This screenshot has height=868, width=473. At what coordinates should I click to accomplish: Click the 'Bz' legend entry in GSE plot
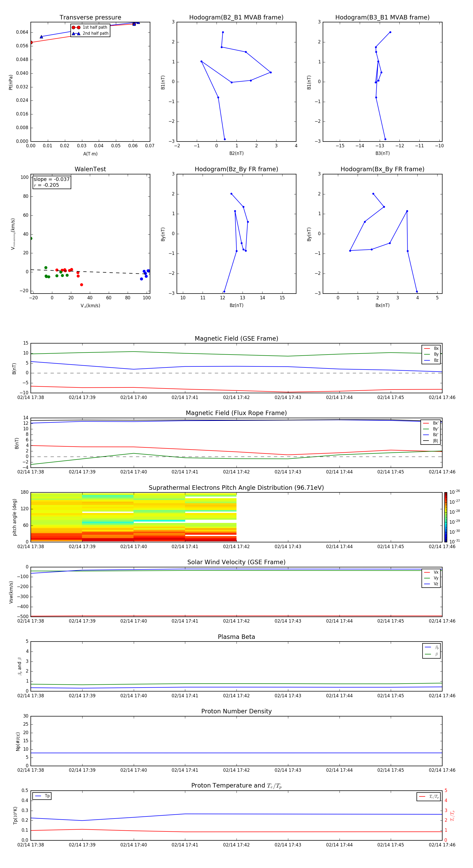(431, 360)
